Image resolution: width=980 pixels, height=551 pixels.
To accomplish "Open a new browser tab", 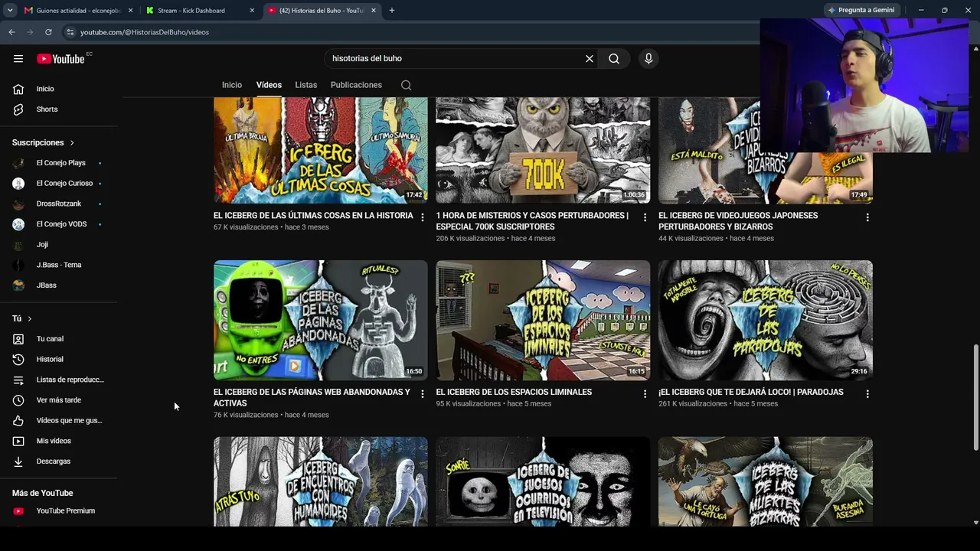I will click(x=392, y=11).
